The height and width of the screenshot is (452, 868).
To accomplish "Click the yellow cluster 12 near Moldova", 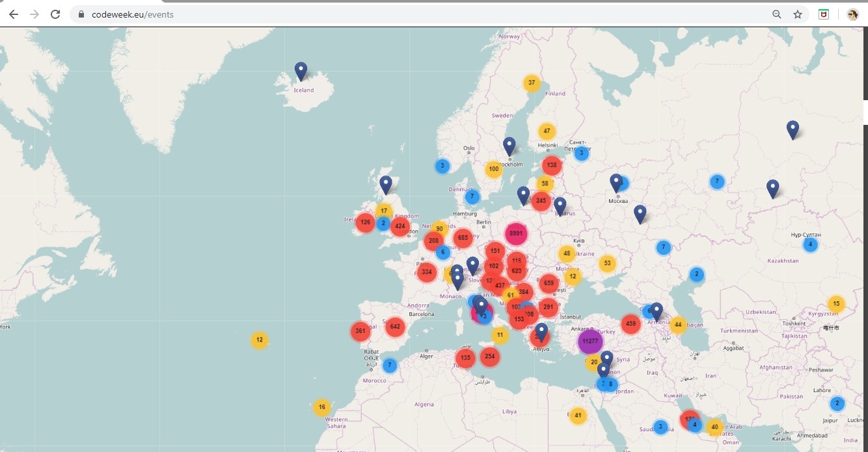I will click(x=572, y=276).
